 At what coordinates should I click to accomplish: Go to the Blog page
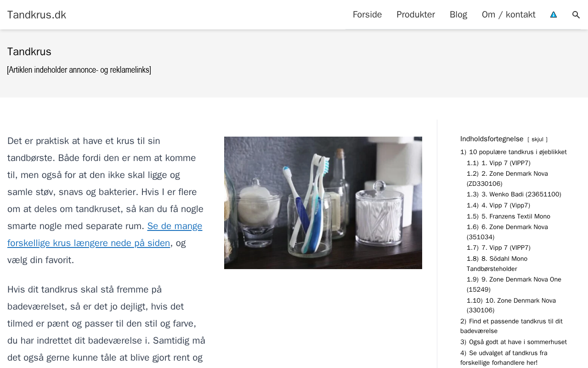tap(458, 15)
